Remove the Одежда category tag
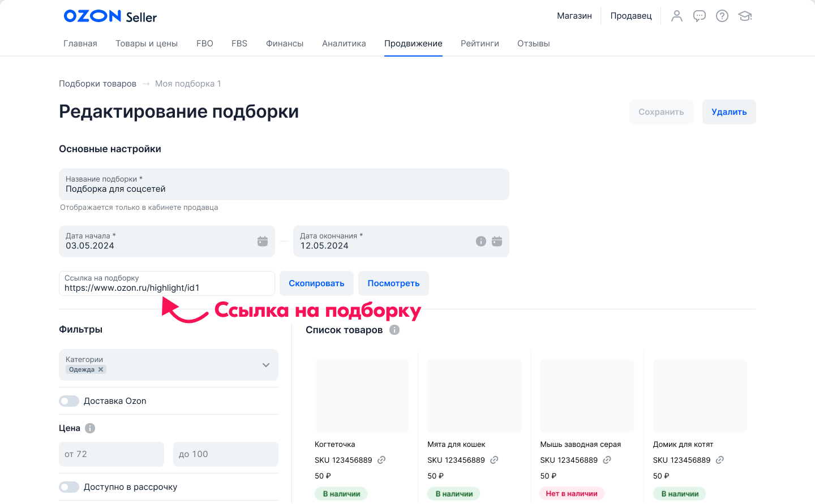 [x=101, y=369]
